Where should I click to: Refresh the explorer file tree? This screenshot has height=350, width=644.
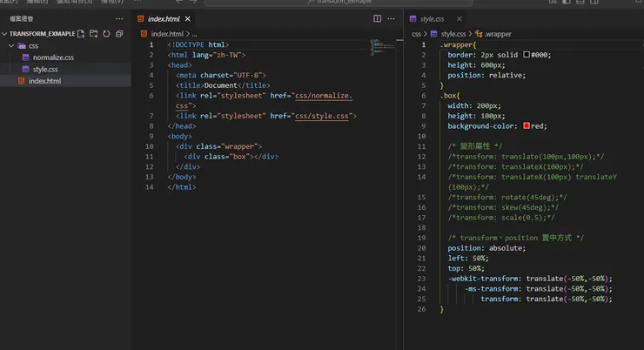[106, 34]
